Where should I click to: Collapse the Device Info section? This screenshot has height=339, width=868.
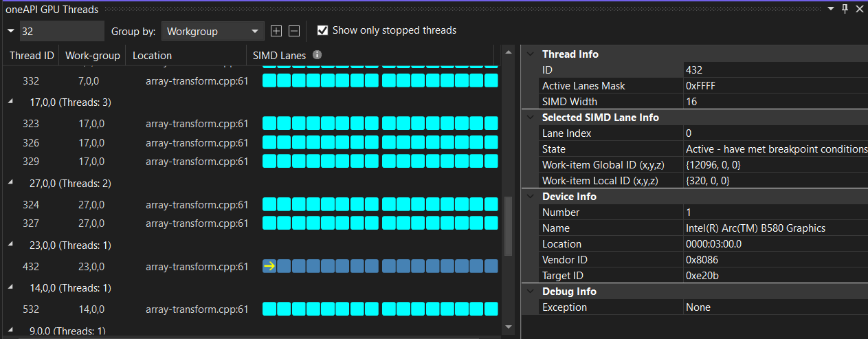pyautogui.click(x=530, y=197)
